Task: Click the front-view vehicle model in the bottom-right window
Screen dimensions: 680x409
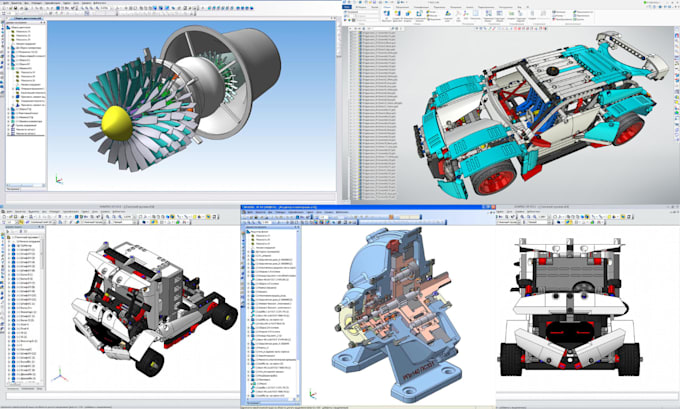Action: 570,306
